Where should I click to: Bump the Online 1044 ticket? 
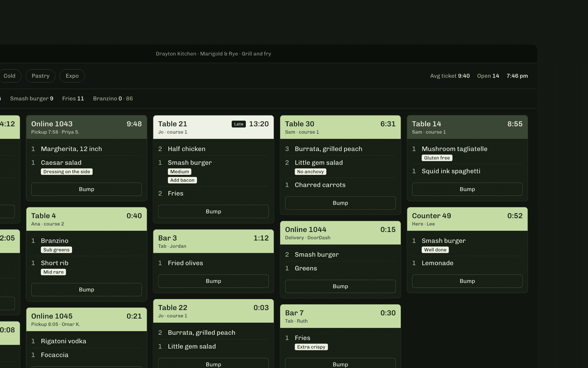[x=340, y=286]
